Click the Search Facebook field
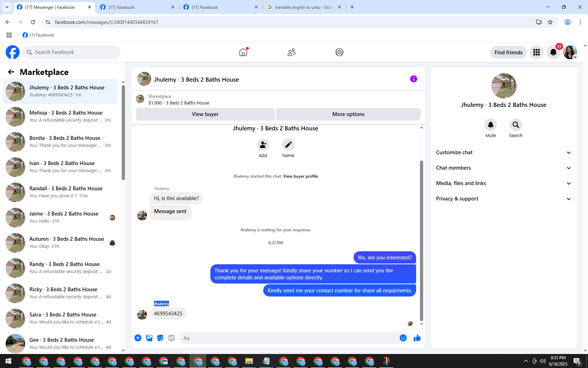 click(71, 52)
